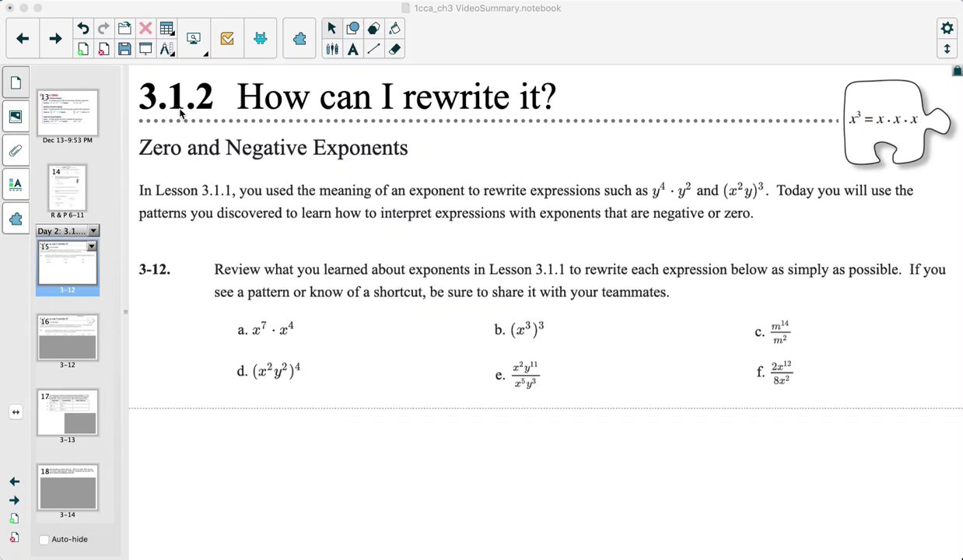Click problem d. (x²y²)⁴

point(268,370)
